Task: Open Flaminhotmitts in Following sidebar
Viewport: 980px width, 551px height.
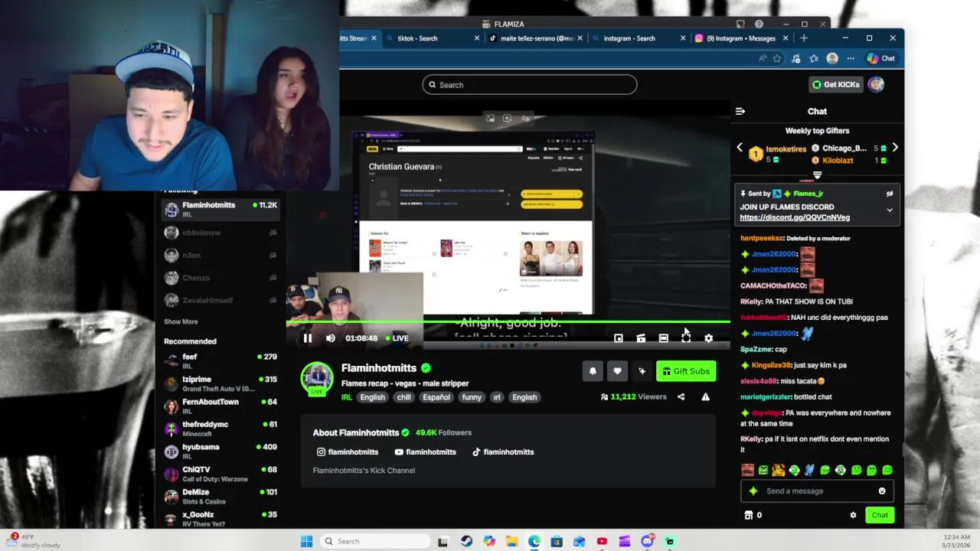Action: click(220, 210)
